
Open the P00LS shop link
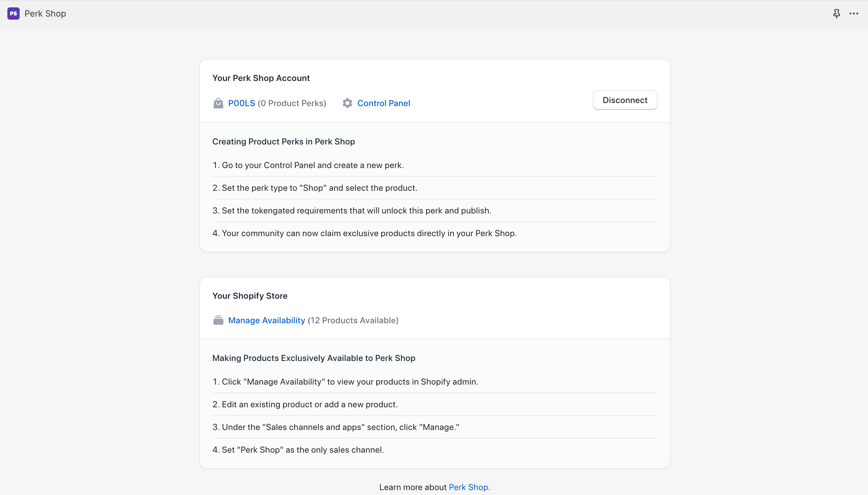click(x=241, y=103)
